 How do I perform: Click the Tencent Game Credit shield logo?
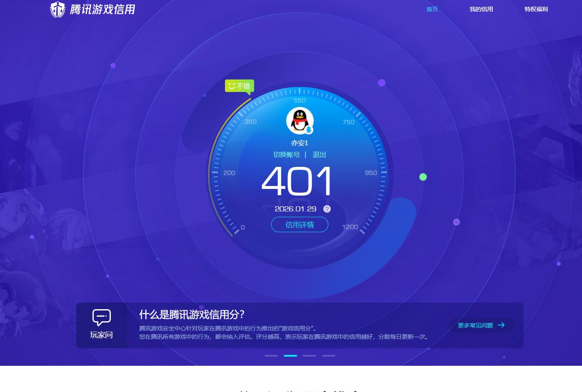tap(58, 9)
